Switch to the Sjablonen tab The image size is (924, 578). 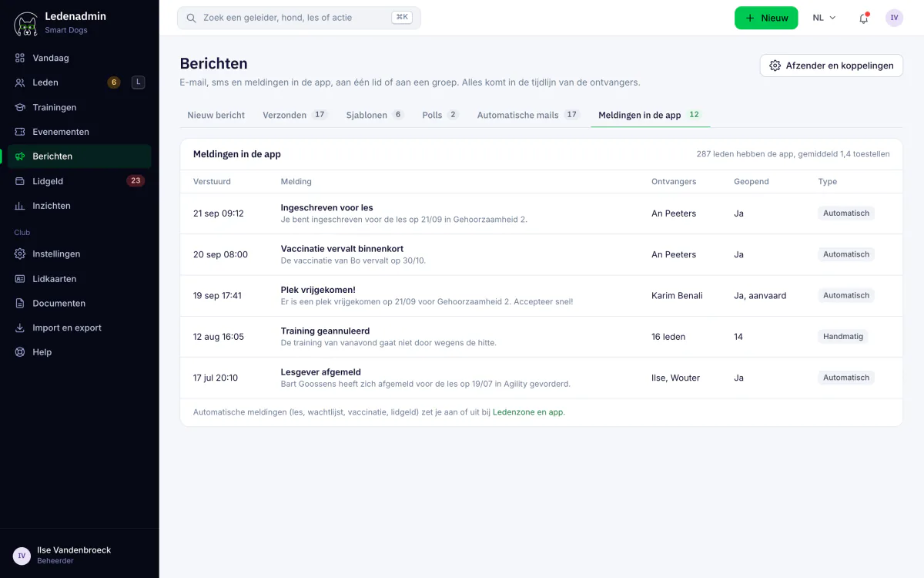[375, 115]
